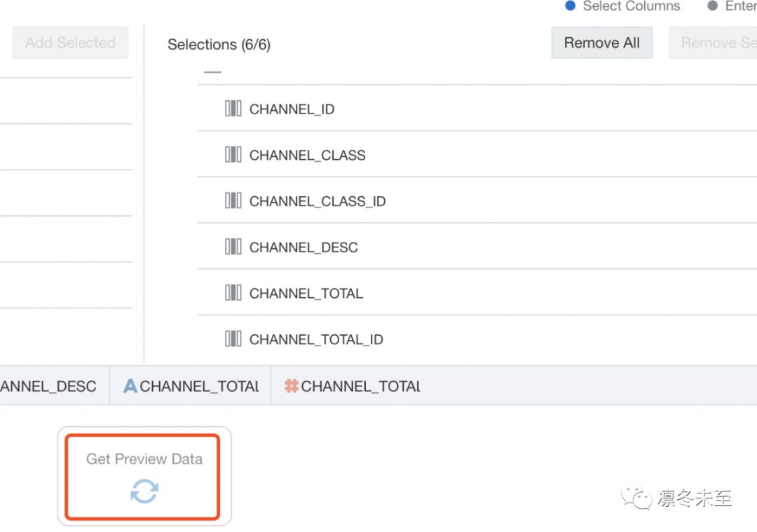Click the column icon beside CHANNEL_CLASS_ID

click(x=233, y=201)
